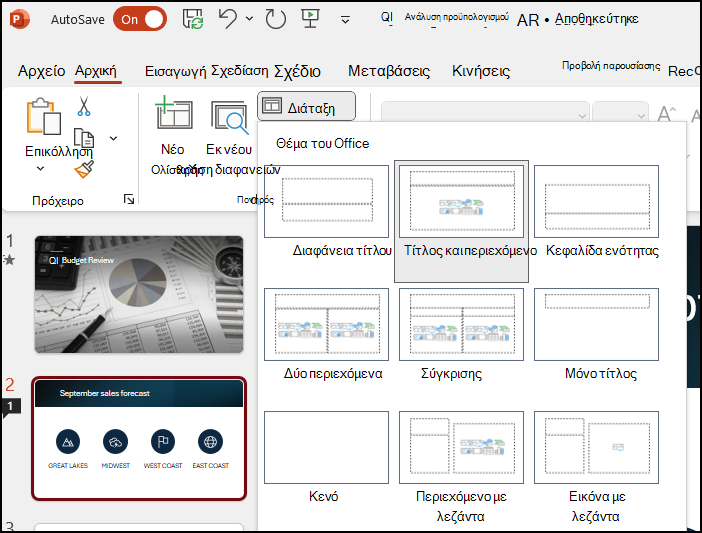Choose the Διαφάνεια τίτλου layout
The image size is (702, 533).
326,201
